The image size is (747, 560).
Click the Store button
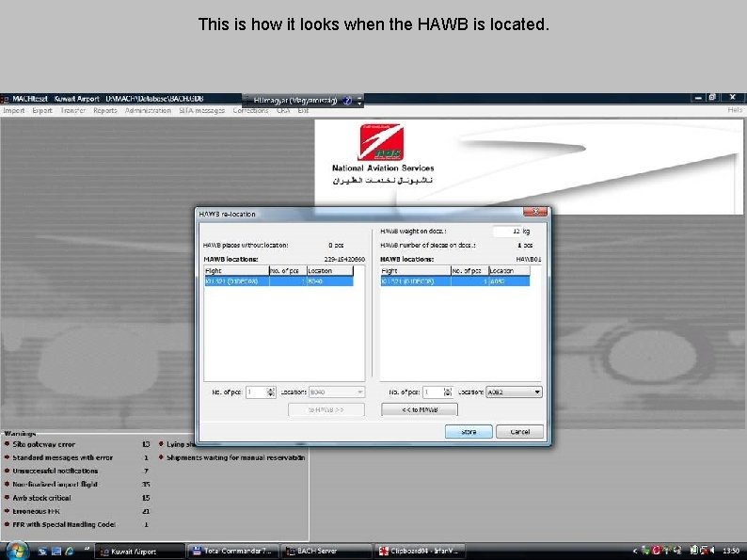tap(469, 431)
